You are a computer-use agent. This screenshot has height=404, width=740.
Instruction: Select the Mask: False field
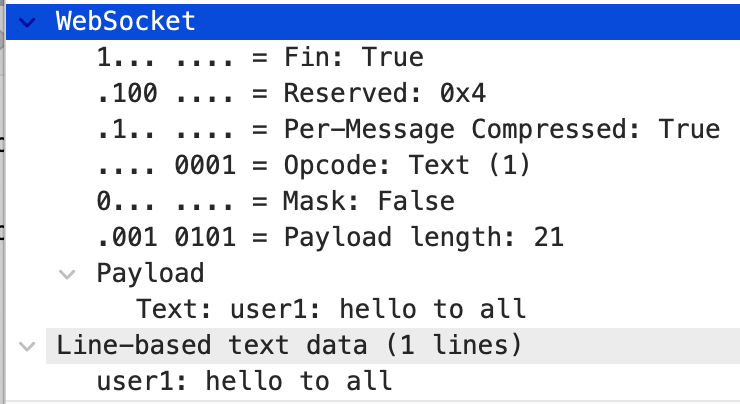pos(369,202)
